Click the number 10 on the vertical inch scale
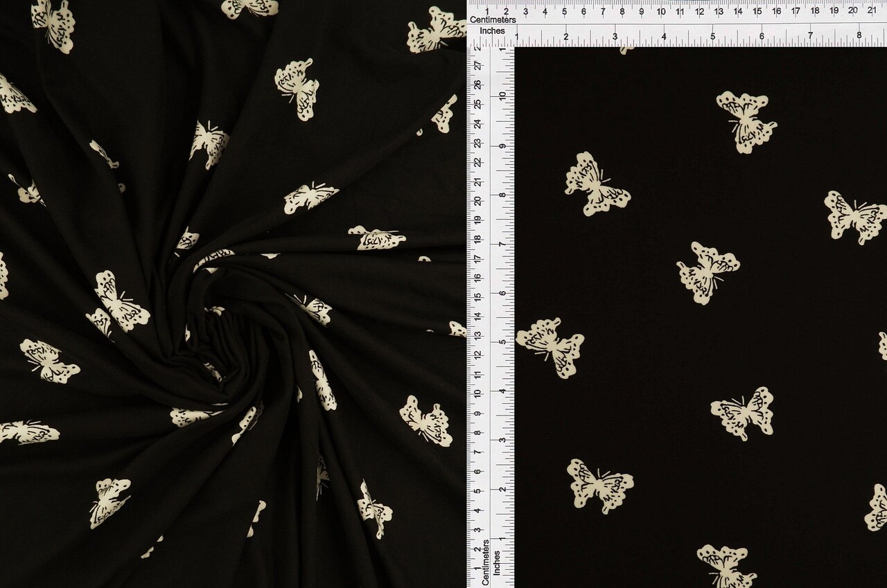The width and height of the screenshot is (887, 588). click(503, 94)
